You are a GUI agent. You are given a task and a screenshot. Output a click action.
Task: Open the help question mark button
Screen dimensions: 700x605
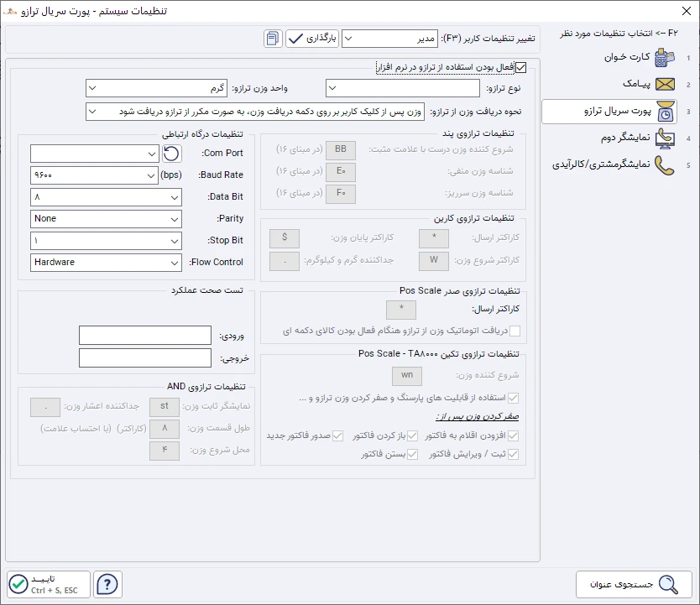pos(107,585)
